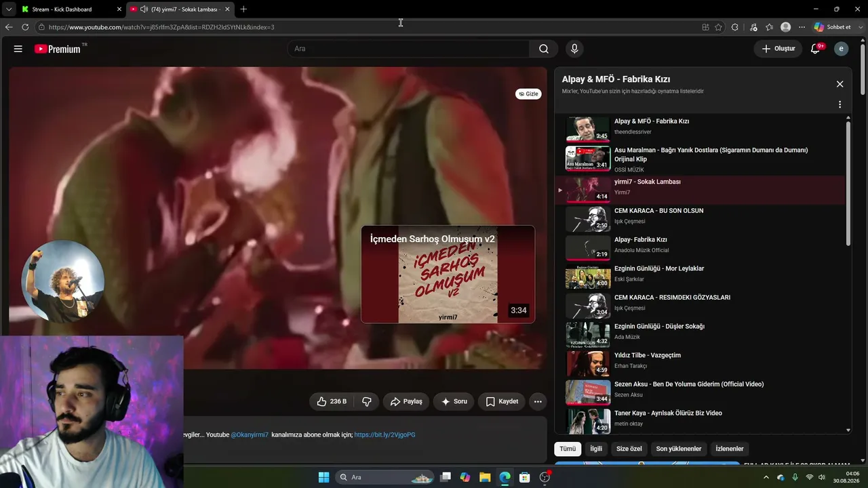Mute the yirmi7 tab audio icon
The image size is (868, 488).
[x=144, y=9]
